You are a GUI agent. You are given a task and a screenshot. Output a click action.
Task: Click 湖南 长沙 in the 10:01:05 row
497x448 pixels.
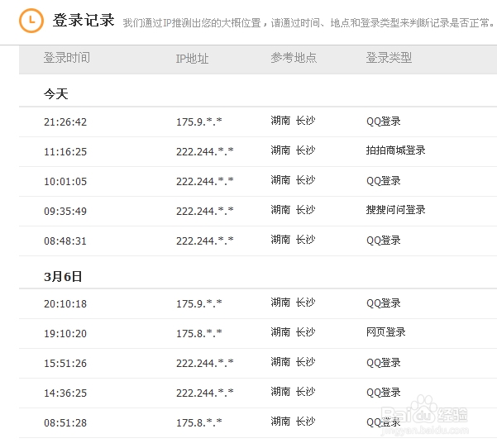tap(293, 180)
